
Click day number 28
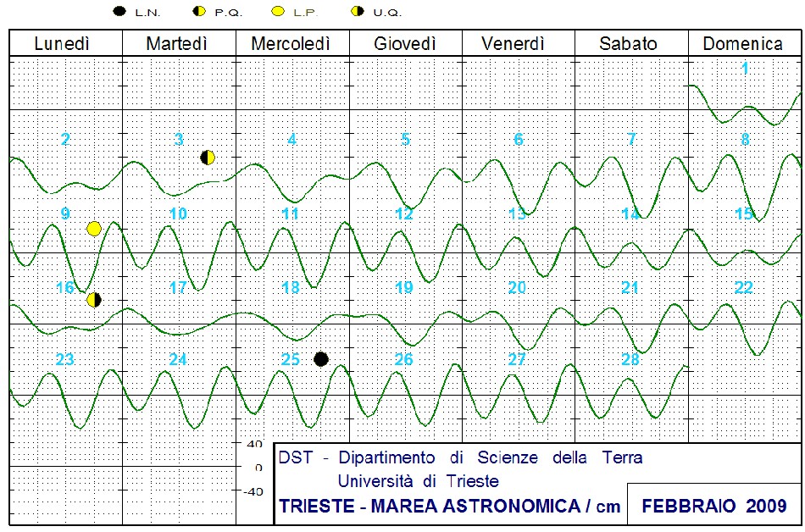[x=630, y=358]
